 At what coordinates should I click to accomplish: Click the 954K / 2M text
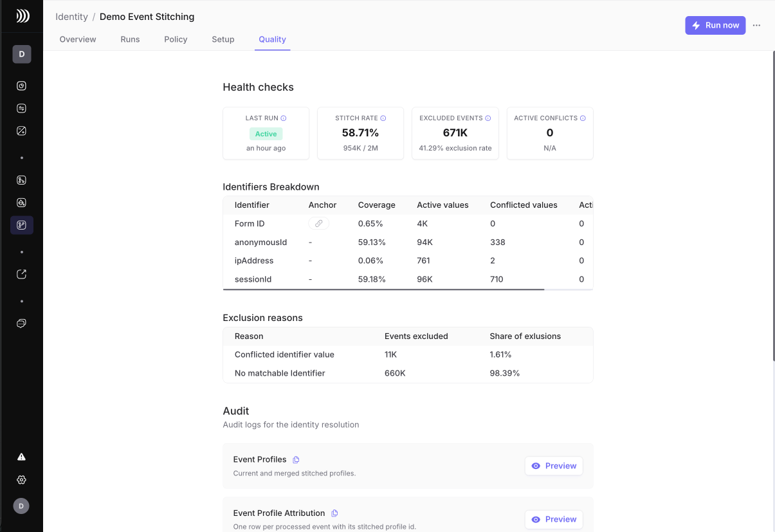(x=360, y=149)
